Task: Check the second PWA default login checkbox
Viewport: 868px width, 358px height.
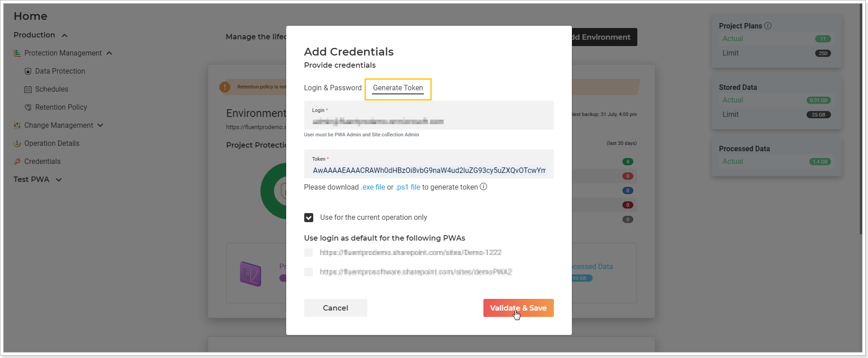Action: [x=309, y=272]
